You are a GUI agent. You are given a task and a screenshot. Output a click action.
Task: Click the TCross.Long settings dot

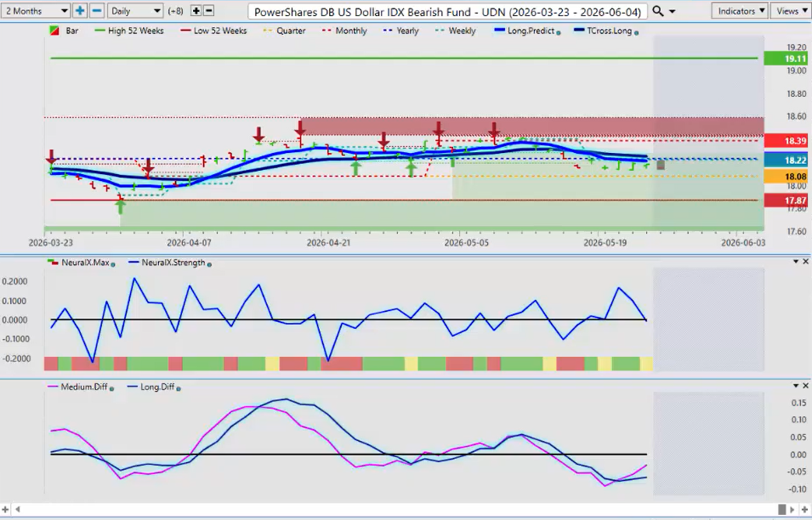click(x=636, y=32)
